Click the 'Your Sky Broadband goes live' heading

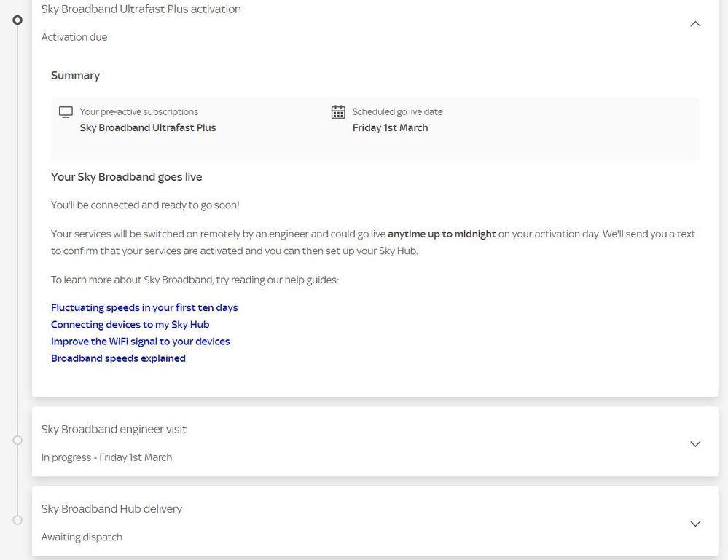[126, 177]
